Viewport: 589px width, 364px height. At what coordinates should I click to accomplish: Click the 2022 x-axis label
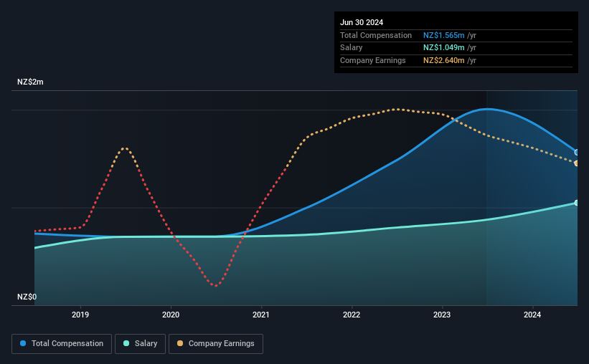tap(352, 315)
